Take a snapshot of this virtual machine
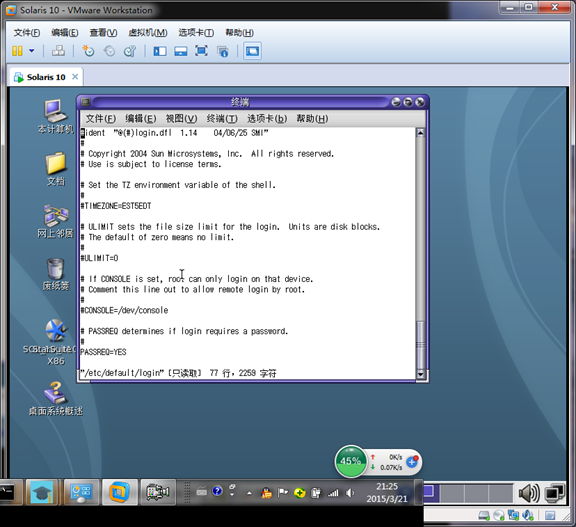Screen dimensions: 576x527 coord(88,51)
